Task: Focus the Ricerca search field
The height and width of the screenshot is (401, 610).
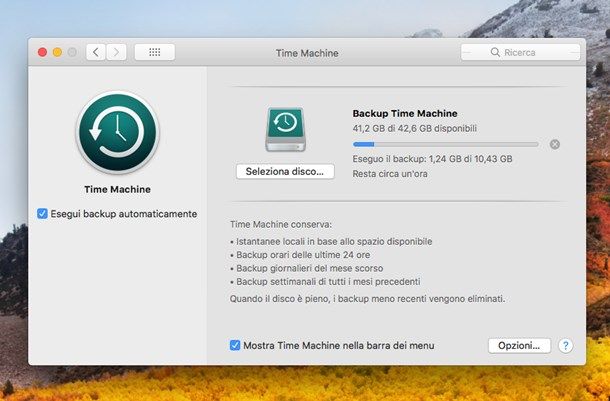Action: click(x=521, y=52)
